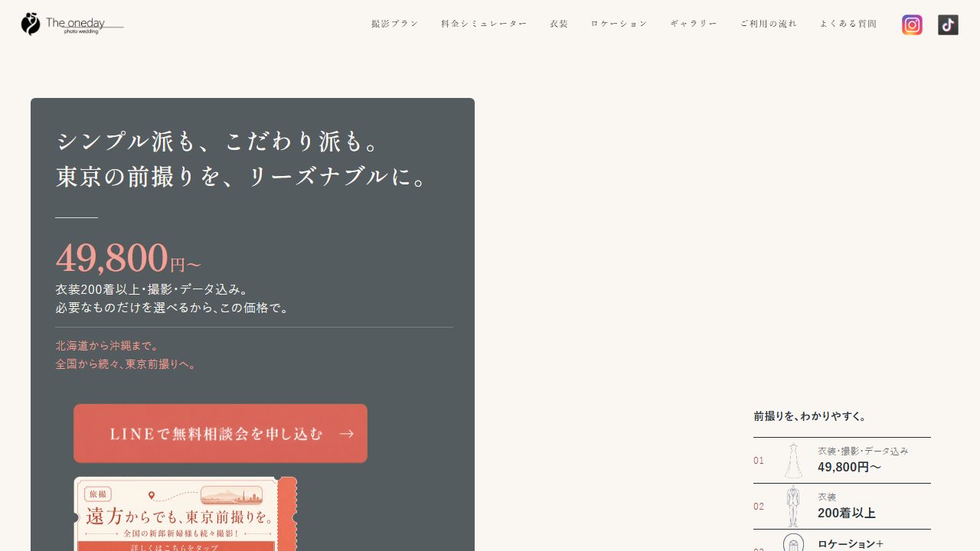Click the 東京の前撮りを、リーズナブルに。 headline line

pos(241,177)
